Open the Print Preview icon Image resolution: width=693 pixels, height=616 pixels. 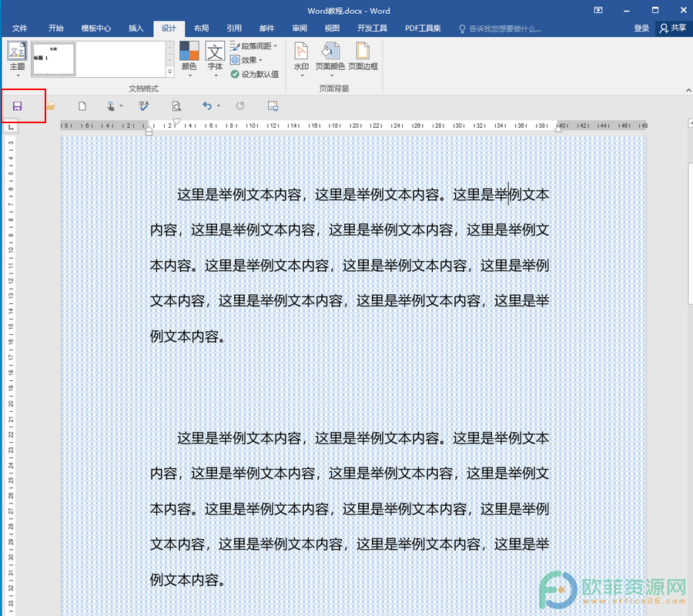[176, 106]
